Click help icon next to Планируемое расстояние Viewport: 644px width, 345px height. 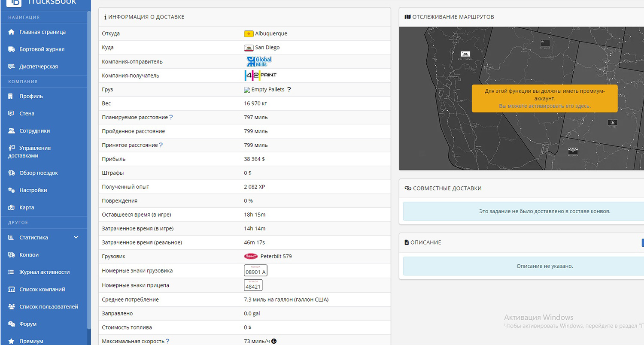click(x=171, y=117)
